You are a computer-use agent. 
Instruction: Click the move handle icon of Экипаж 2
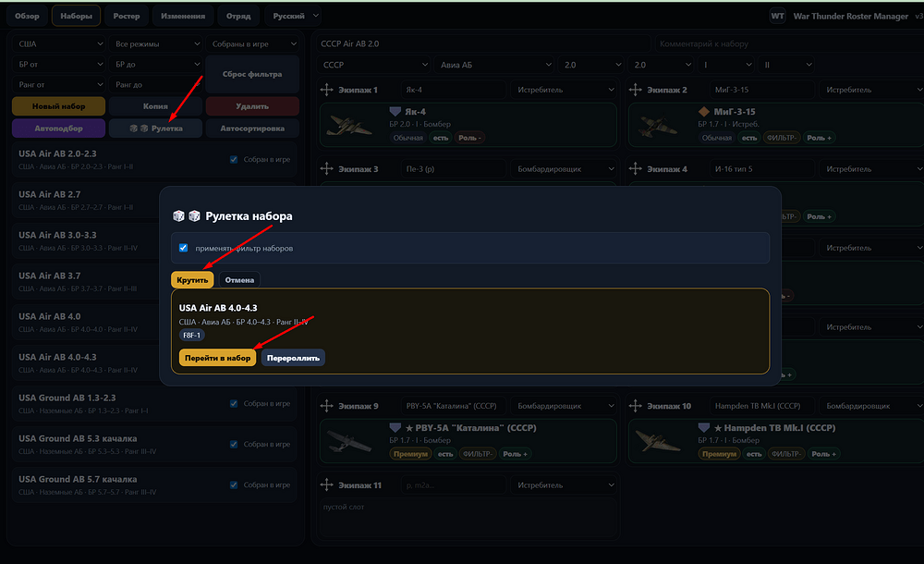point(636,90)
